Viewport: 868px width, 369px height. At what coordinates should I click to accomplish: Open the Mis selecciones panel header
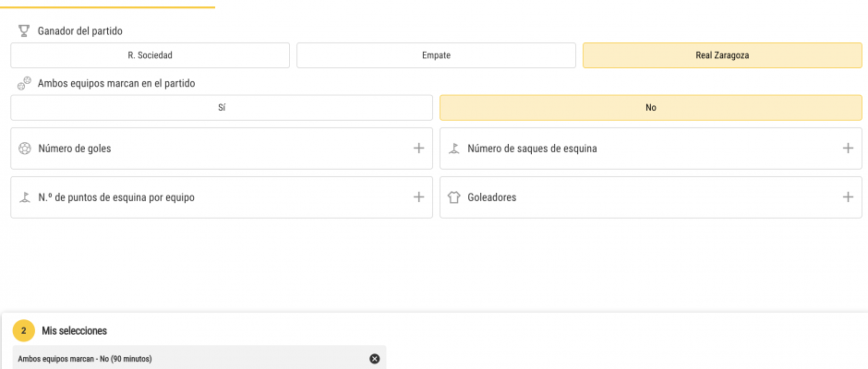(x=75, y=331)
